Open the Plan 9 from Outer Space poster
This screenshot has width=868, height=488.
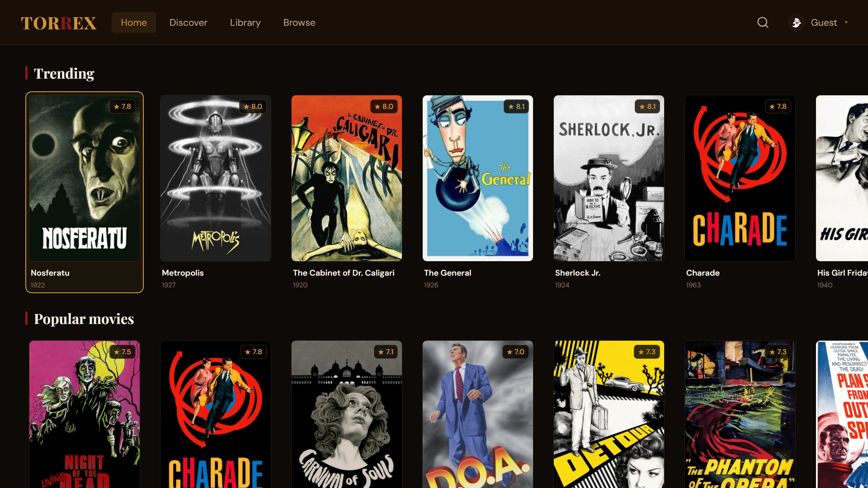[x=842, y=414]
